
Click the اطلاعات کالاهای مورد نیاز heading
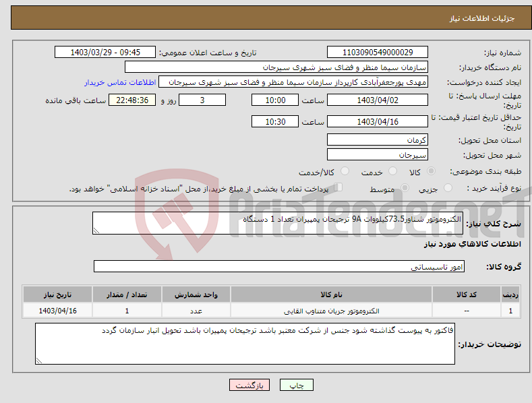(x=472, y=244)
